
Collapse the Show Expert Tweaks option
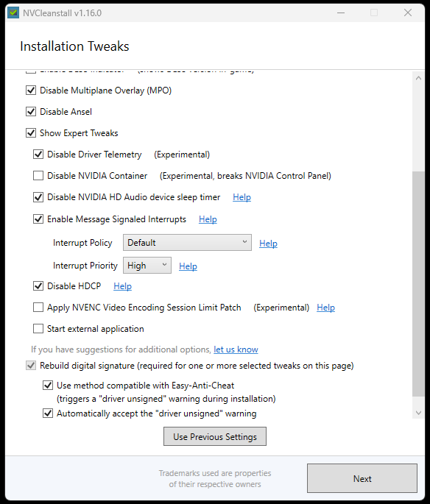(31, 132)
